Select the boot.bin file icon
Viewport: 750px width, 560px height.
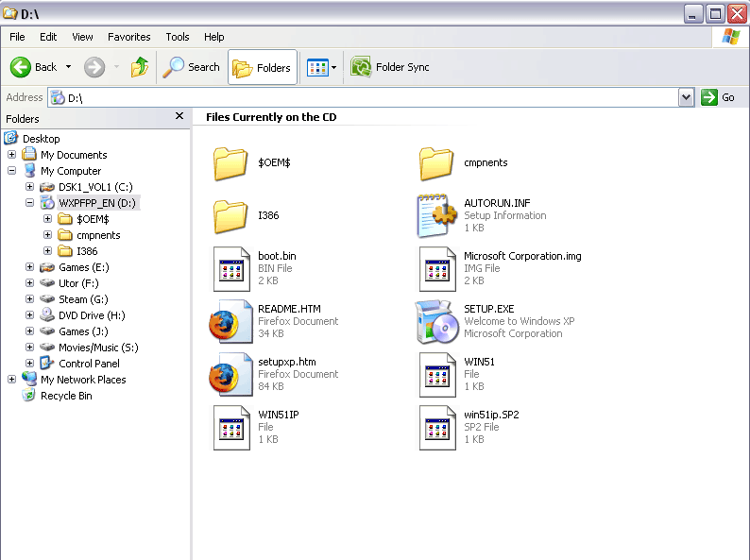pos(231,269)
